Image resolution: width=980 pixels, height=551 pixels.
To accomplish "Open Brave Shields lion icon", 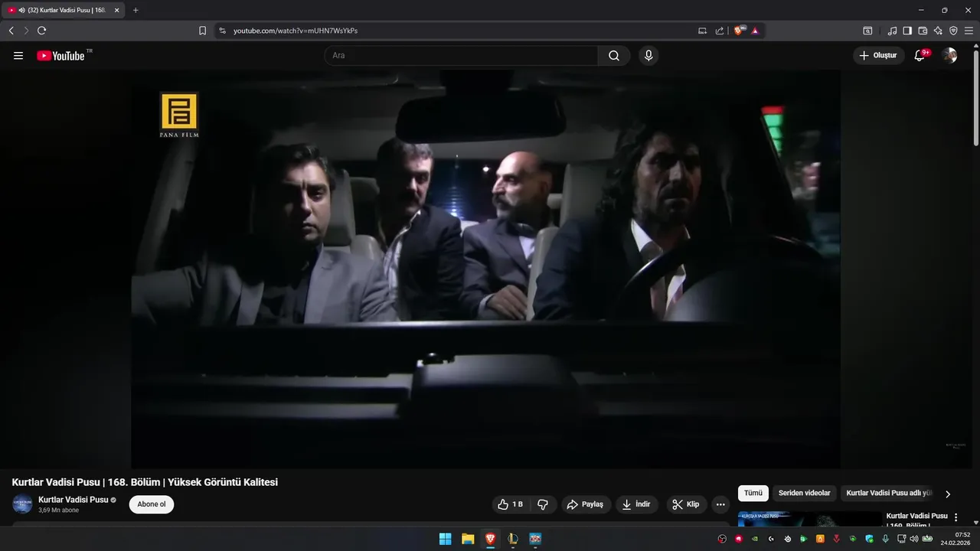I will (x=740, y=31).
